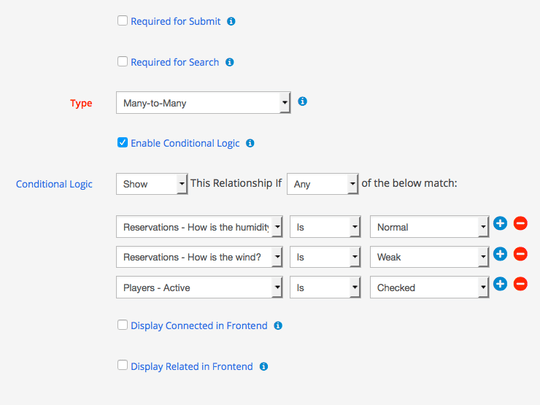Open the Show action dropdown

(152, 184)
